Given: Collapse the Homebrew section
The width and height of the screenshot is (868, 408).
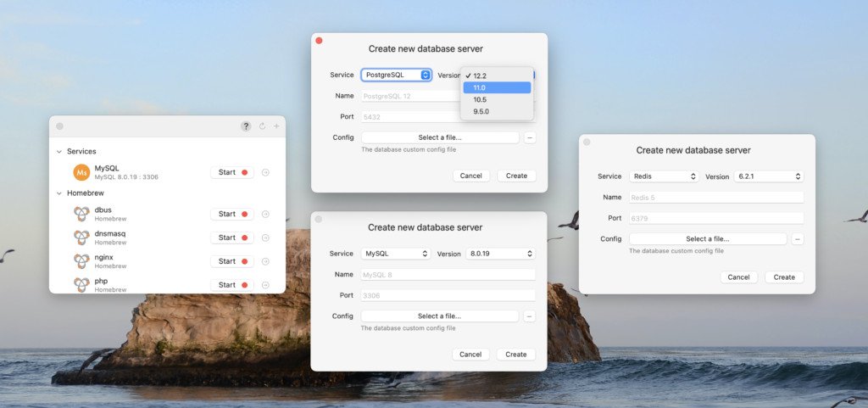Looking at the screenshot, I should [59, 193].
